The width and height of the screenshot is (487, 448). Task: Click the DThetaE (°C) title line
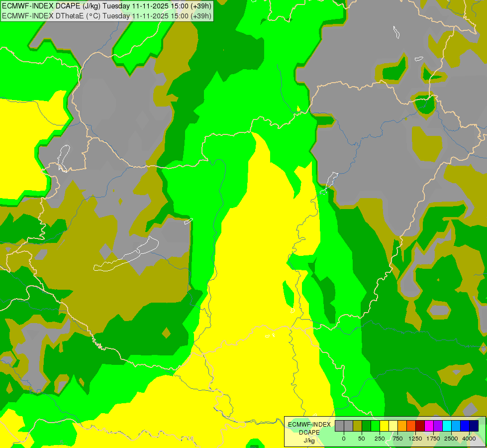coord(106,16)
